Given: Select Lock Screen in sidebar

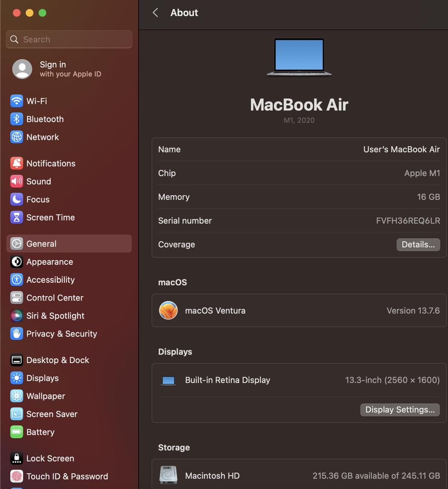Looking at the screenshot, I should (x=69, y=458).
